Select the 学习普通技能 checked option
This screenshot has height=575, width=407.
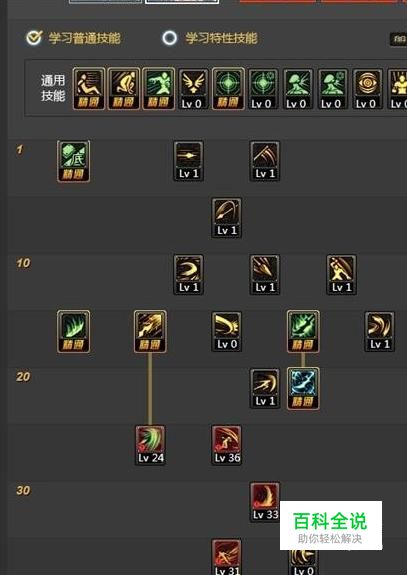pos(73,38)
